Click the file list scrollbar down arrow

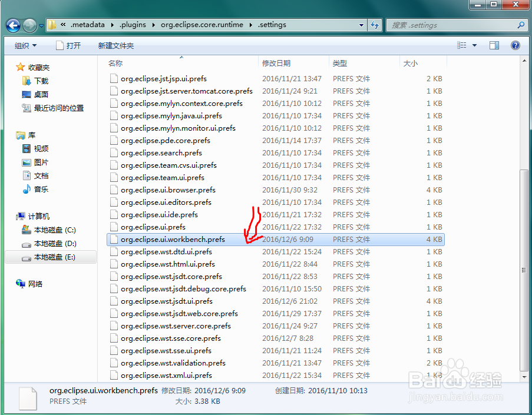[524, 377]
